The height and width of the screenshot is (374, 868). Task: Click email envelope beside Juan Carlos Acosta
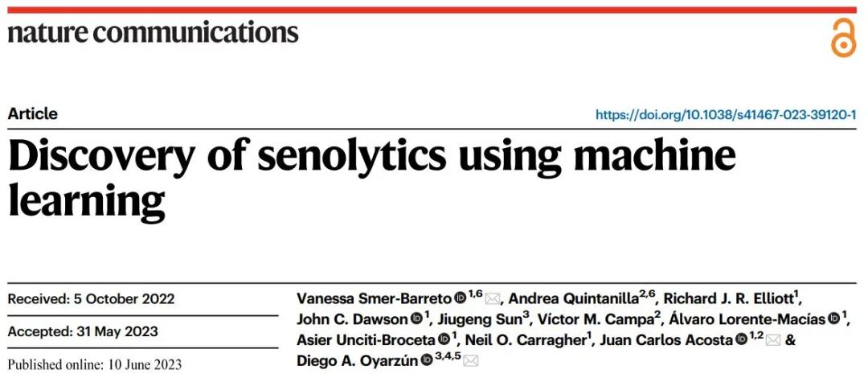[x=773, y=340]
